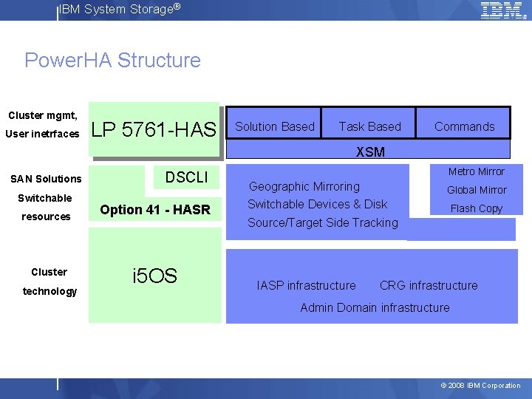
Task: Click the DSCLI box
Action: point(186,177)
